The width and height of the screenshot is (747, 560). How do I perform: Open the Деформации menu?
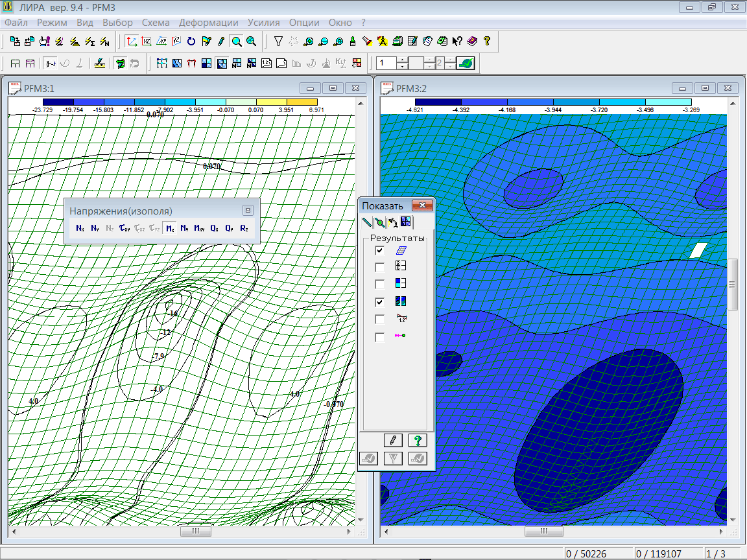[208, 23]
